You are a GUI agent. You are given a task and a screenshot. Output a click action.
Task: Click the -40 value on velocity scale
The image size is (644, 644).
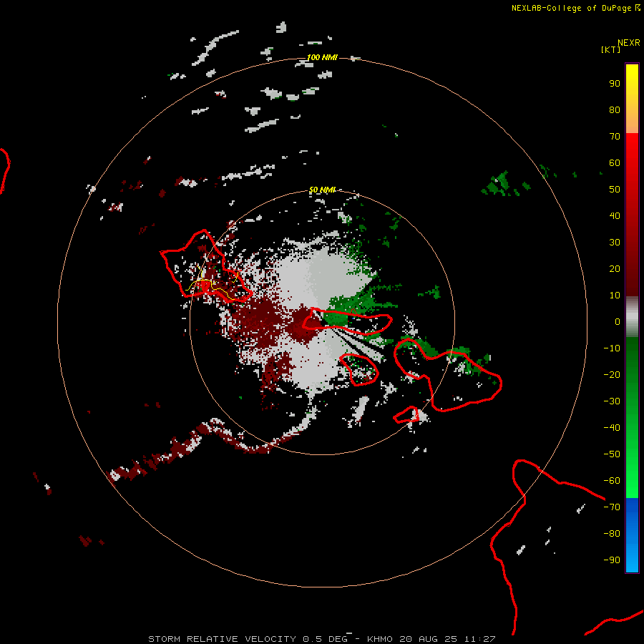[x=612, y=428]
